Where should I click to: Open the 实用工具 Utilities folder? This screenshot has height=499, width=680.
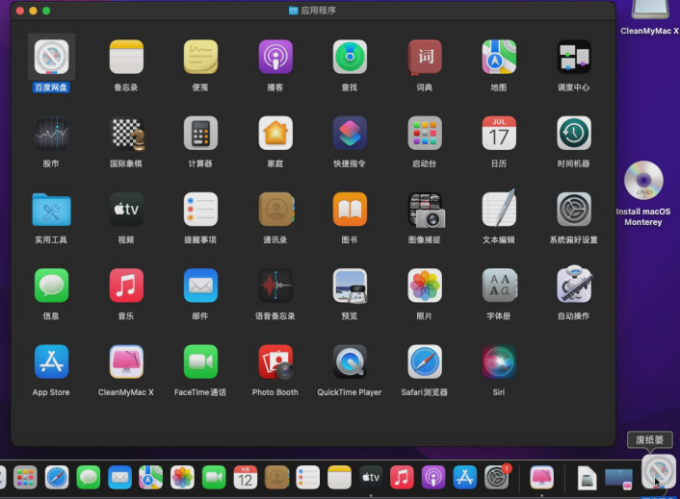coord(52,209)
